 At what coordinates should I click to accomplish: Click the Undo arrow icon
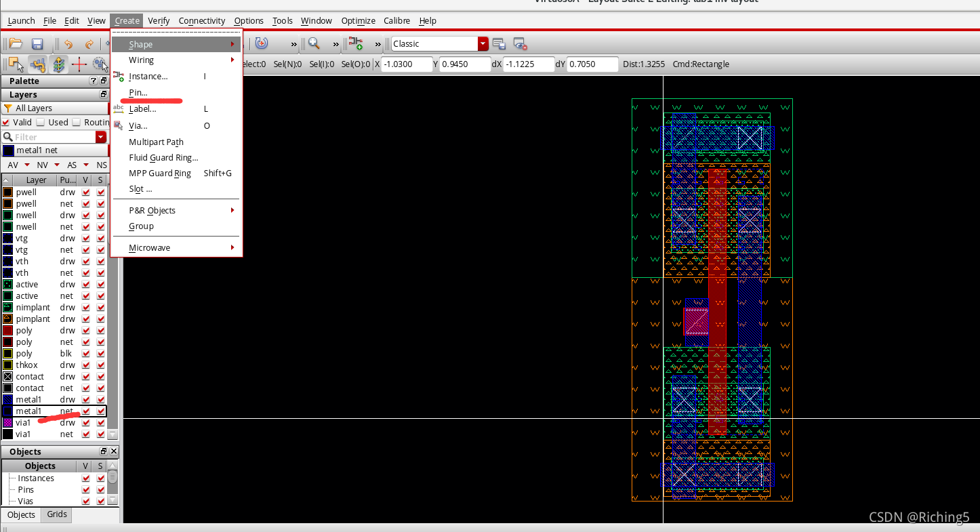tap(68, 44)
